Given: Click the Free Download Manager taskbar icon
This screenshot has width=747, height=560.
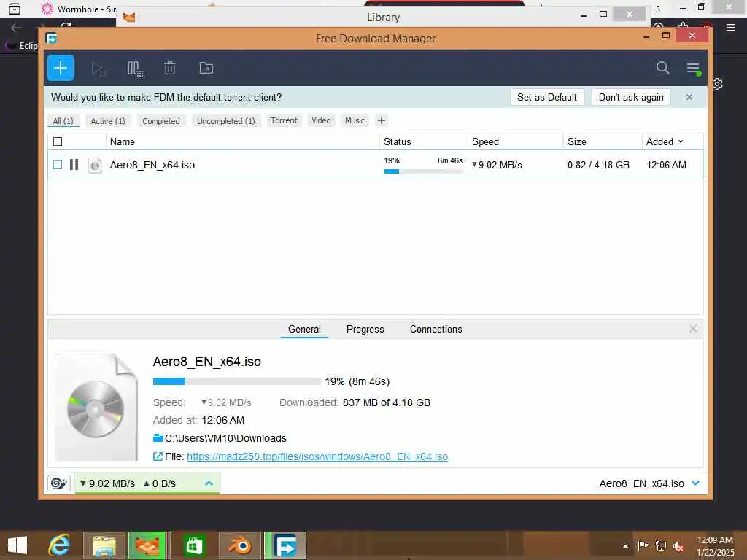Looking at the screenshot, I should coord(285,545).
